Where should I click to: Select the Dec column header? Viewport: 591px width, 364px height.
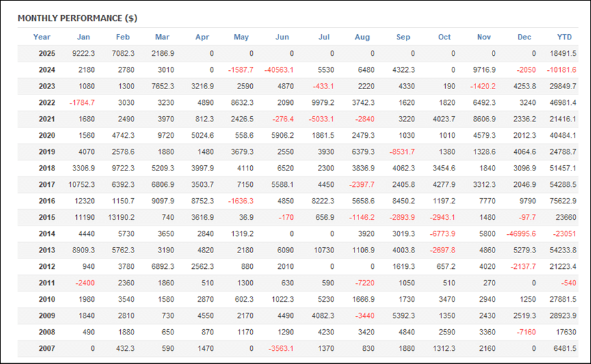click(524, 37)
